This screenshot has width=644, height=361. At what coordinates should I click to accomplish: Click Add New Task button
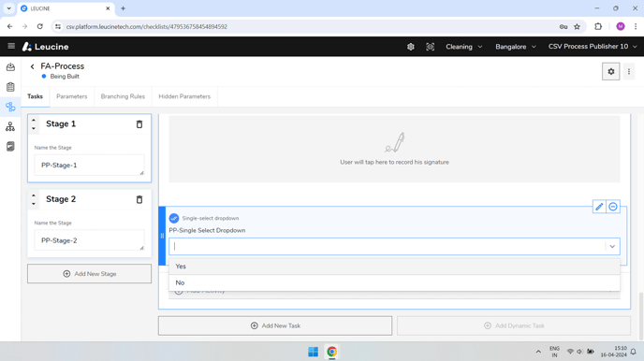click(x=275, y=325)
